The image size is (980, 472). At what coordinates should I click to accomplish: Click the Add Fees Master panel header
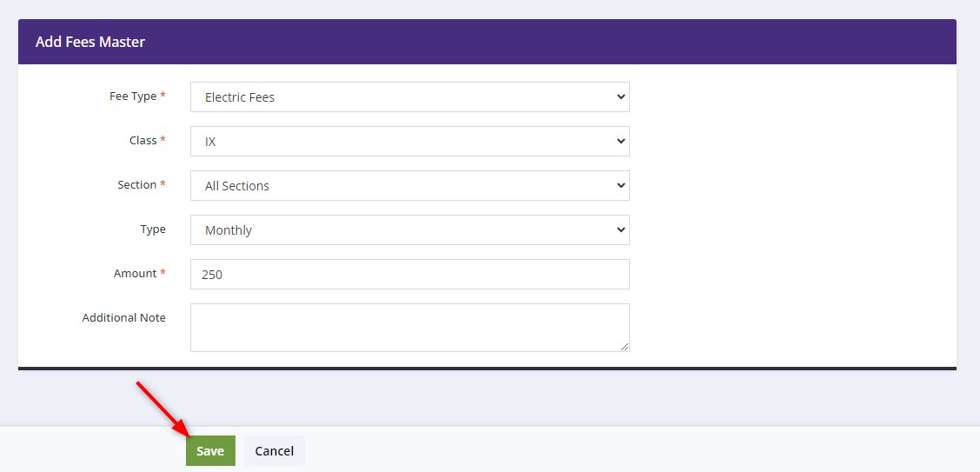[x=487, y=42]
